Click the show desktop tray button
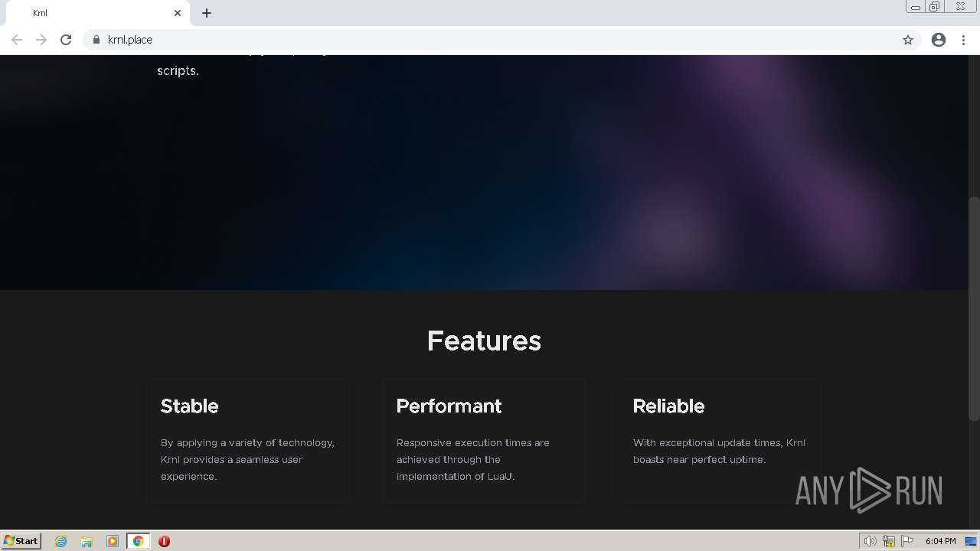 click(971, 541)
